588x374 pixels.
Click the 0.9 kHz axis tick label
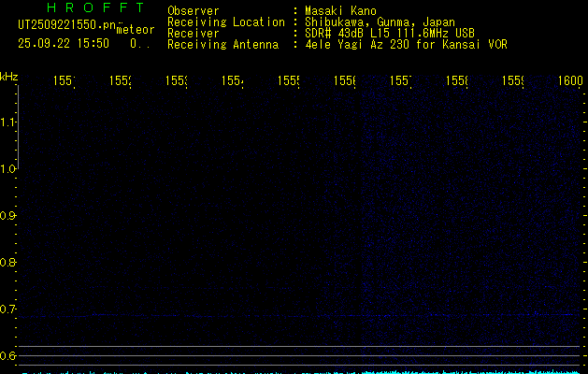click(7, 215)
